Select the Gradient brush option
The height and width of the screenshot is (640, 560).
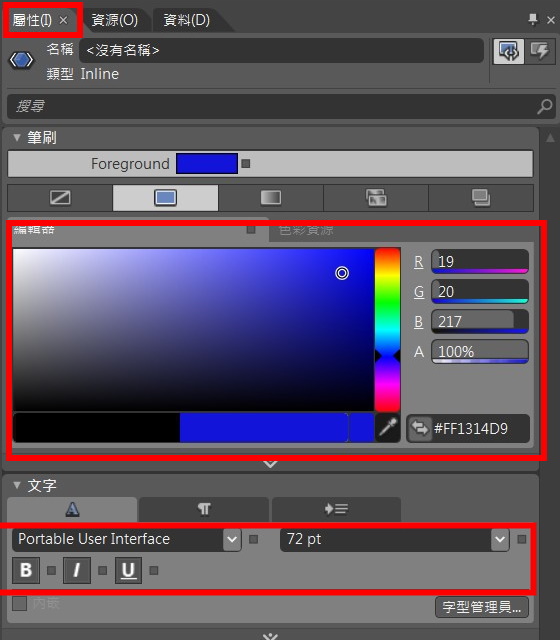pyautogui.click(x=271, y=198)
